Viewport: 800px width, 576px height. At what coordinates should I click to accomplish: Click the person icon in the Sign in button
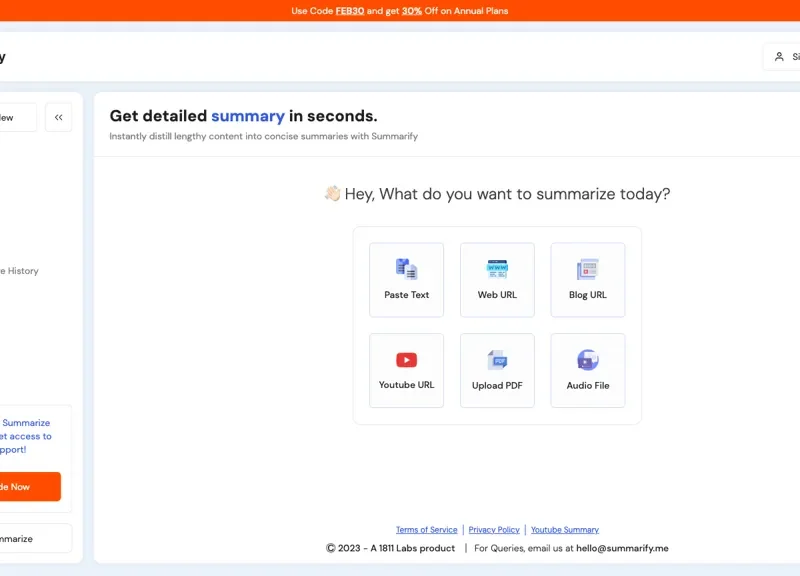(779, 56)
